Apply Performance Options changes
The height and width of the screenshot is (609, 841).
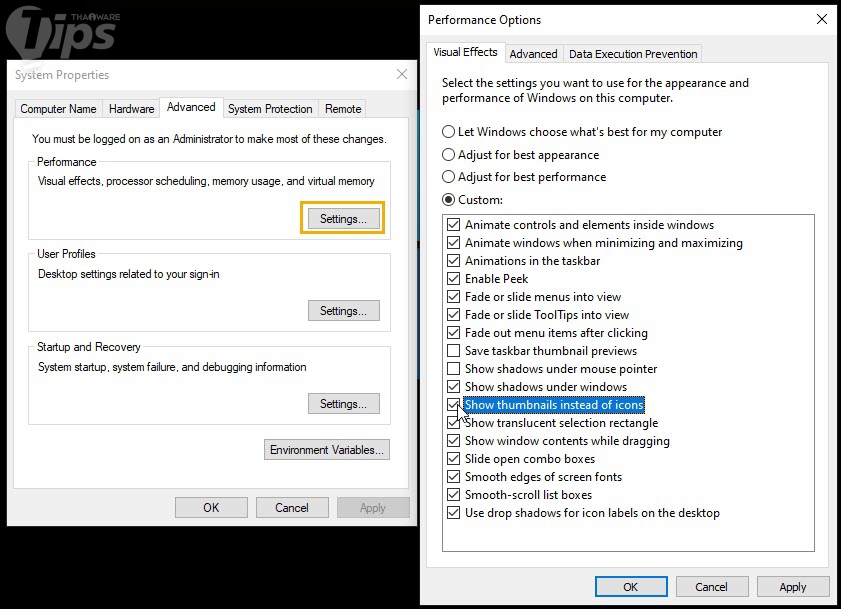click(x=793, y=586)
